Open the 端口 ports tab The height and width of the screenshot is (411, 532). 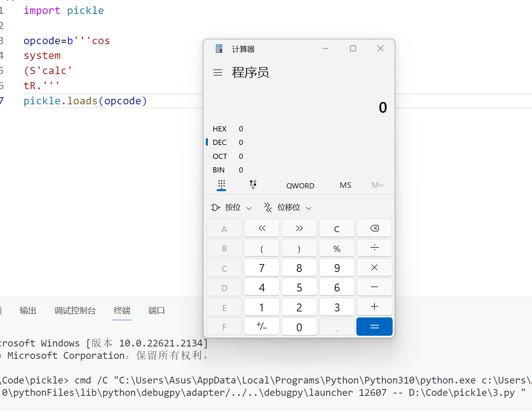point(156,310)
